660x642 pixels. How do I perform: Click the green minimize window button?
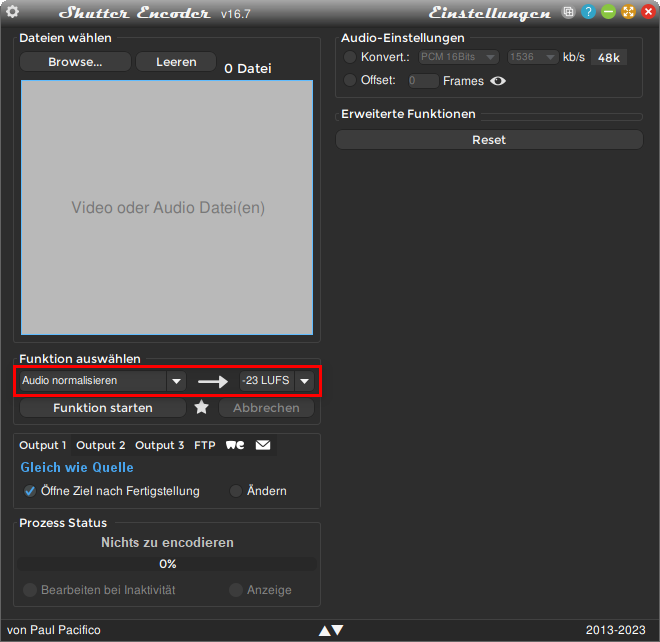tap(608, 12)
